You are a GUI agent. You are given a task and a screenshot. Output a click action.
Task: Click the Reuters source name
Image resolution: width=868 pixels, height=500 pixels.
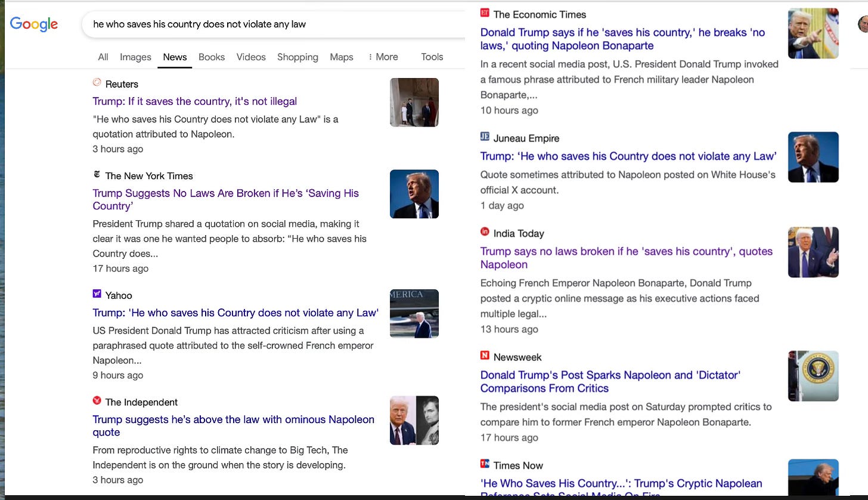pos(122,84)
